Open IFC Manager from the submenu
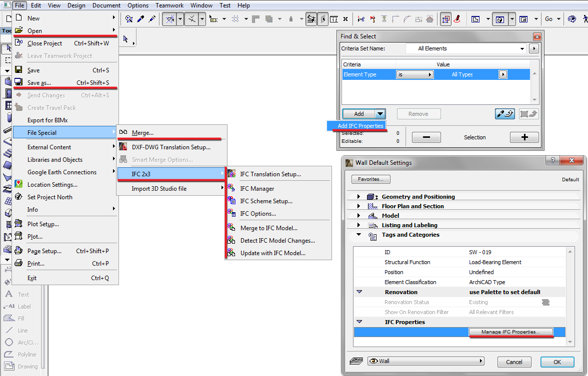The width and height of the screenshot is (588, 376). [x=278, y=189]
